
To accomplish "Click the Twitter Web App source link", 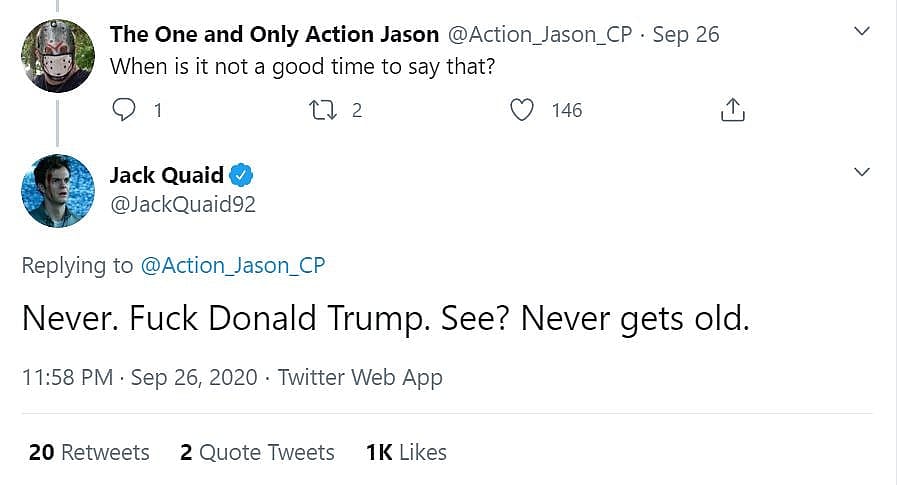I will 360,377.
